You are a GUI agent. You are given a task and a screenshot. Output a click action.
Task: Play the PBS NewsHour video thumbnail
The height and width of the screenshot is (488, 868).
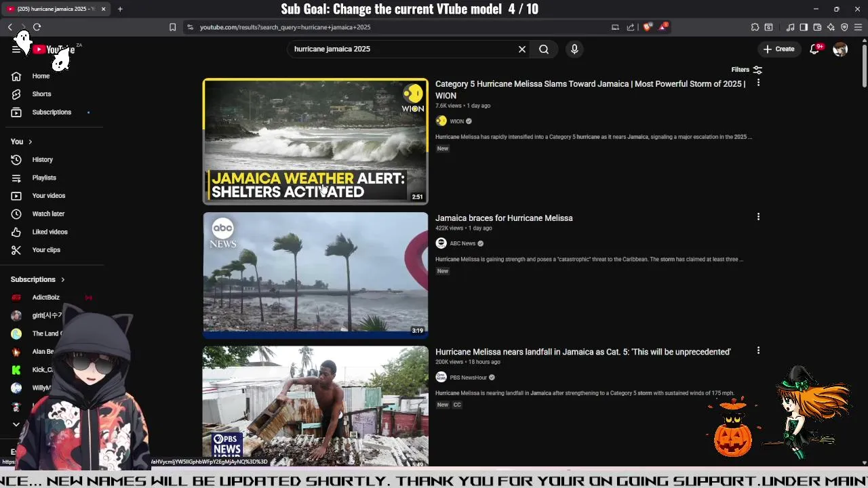[x=315, y=407]
